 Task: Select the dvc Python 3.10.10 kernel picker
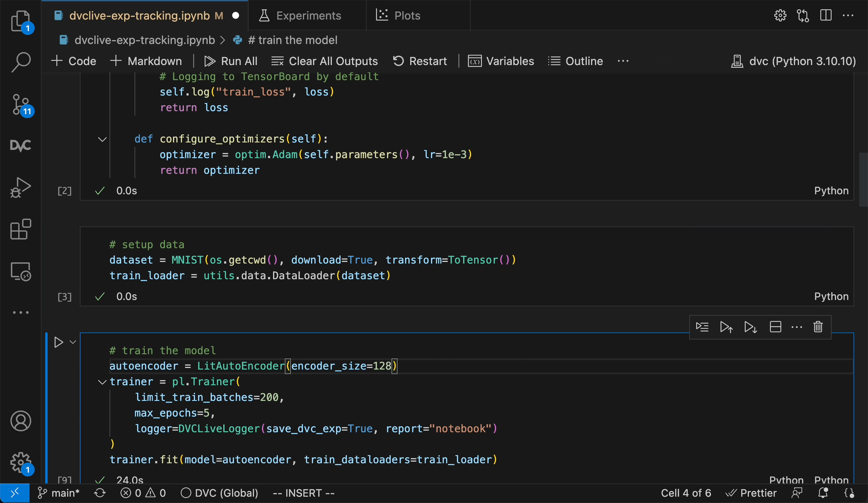tap(793, 61)
